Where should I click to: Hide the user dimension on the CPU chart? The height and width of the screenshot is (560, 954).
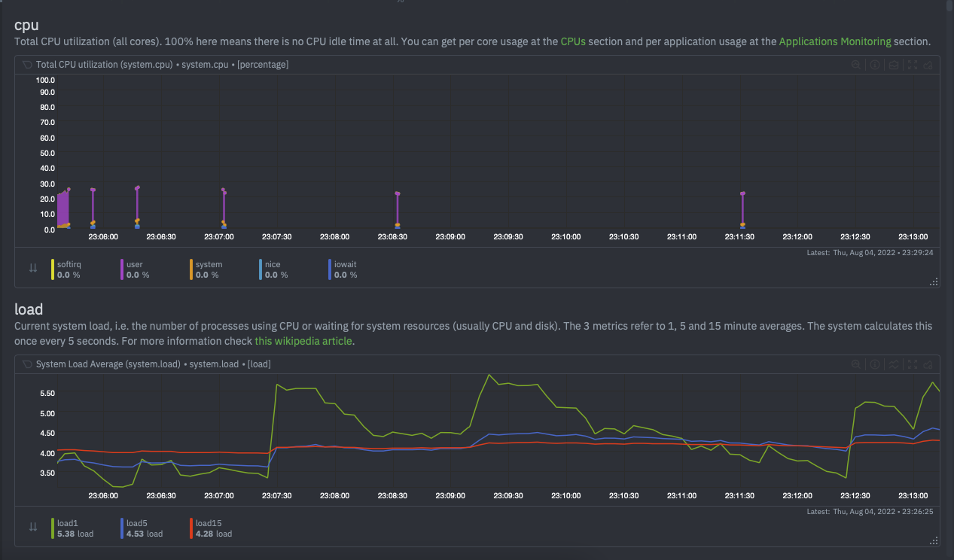(x=134, y=269)
